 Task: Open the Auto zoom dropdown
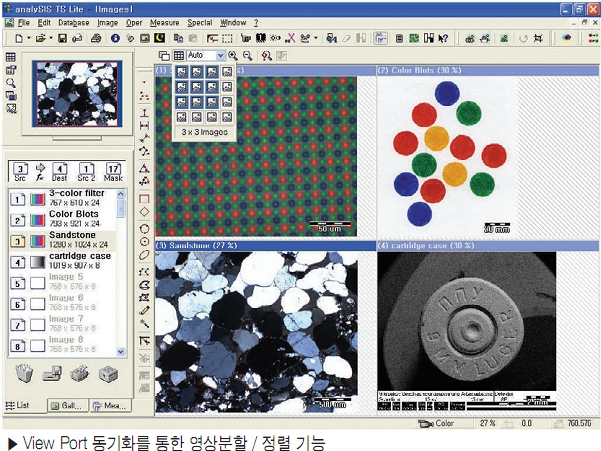204,56
